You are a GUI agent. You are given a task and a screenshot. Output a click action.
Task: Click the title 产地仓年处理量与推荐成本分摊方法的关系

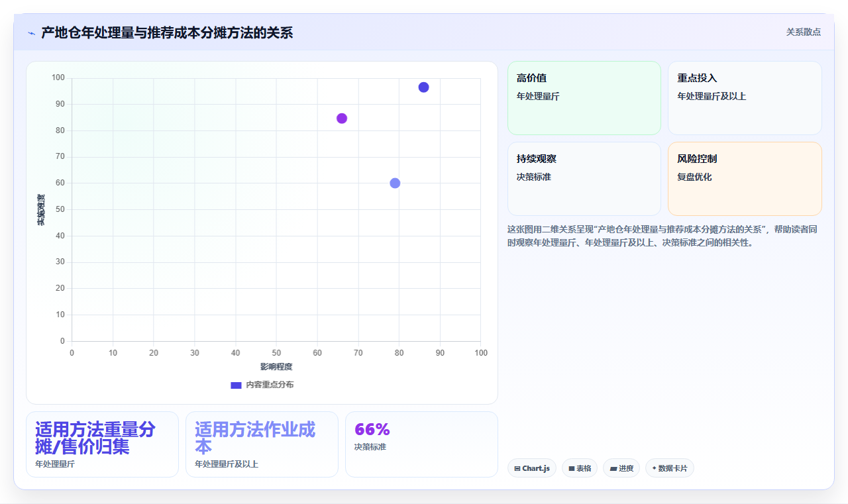[x=167, y=32]
